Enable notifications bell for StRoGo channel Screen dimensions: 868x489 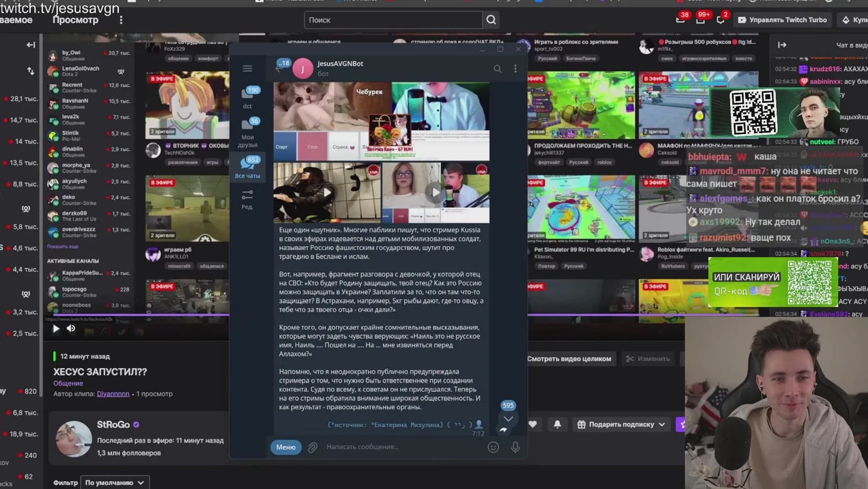point(557,424)
